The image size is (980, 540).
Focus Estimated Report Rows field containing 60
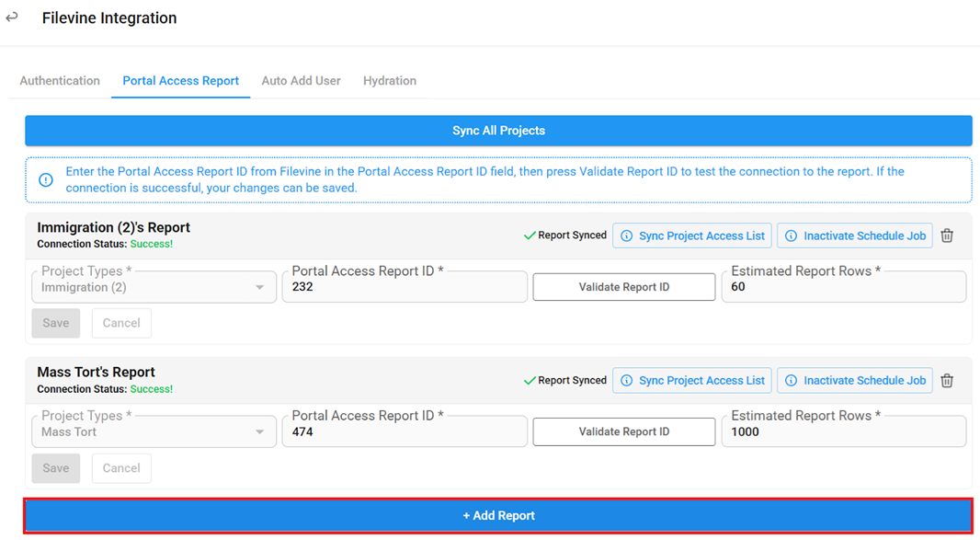844,287
